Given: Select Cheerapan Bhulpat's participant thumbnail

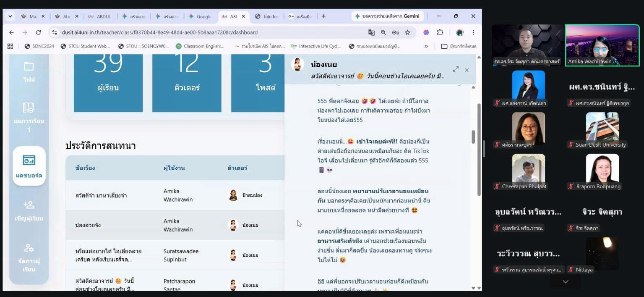Looking at the screenshot, I should click(x=528, y=172).
